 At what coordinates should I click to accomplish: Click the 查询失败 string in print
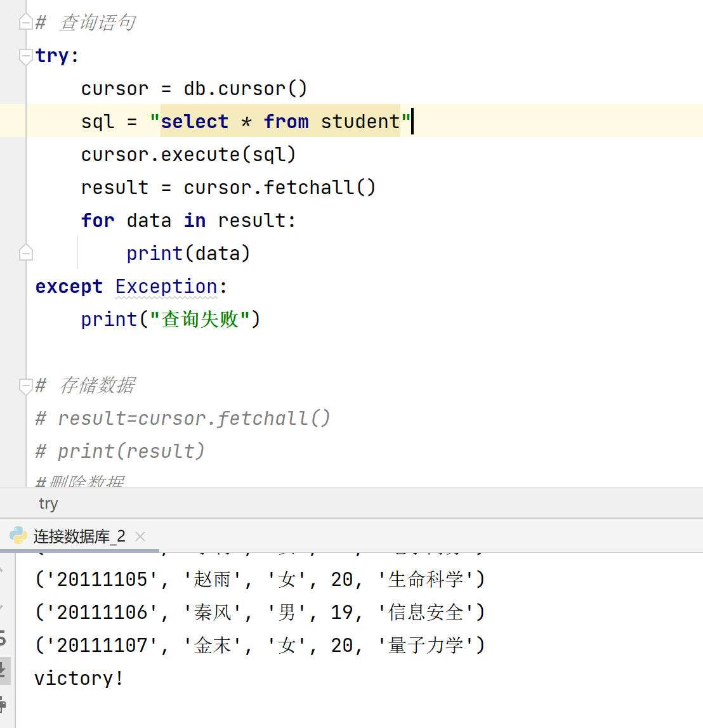200,320
